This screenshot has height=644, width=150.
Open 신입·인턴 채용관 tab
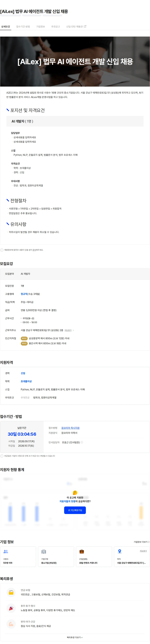click(74, 27)
